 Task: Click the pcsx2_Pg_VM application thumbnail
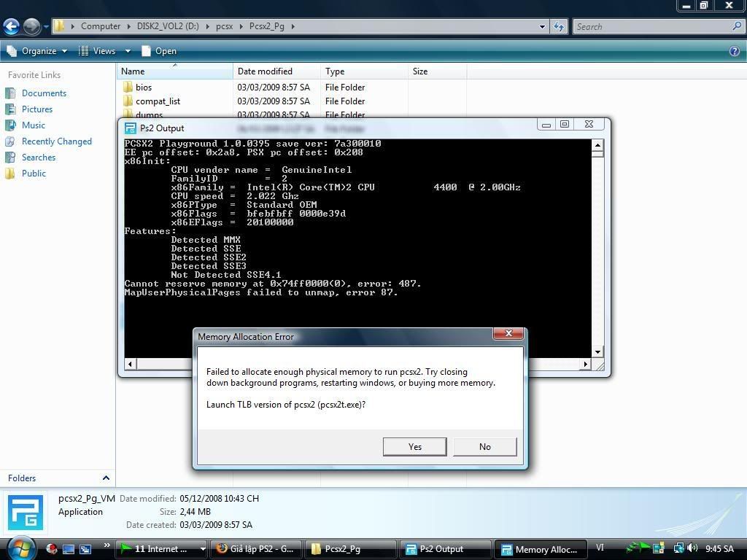[26, 513]
